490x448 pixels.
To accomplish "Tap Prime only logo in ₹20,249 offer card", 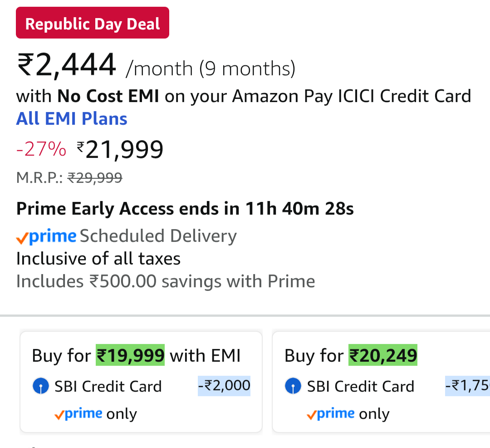I will click(331, 414).
